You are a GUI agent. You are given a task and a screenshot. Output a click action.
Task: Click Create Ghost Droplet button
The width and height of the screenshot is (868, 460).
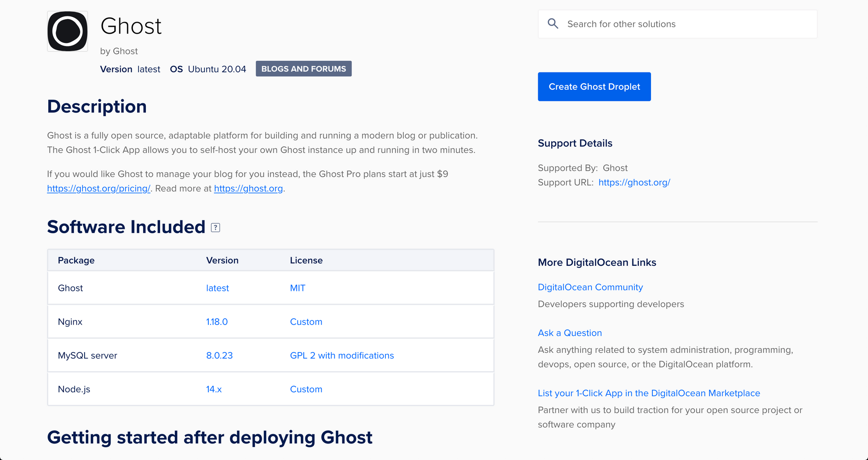(x=594, y=87)
